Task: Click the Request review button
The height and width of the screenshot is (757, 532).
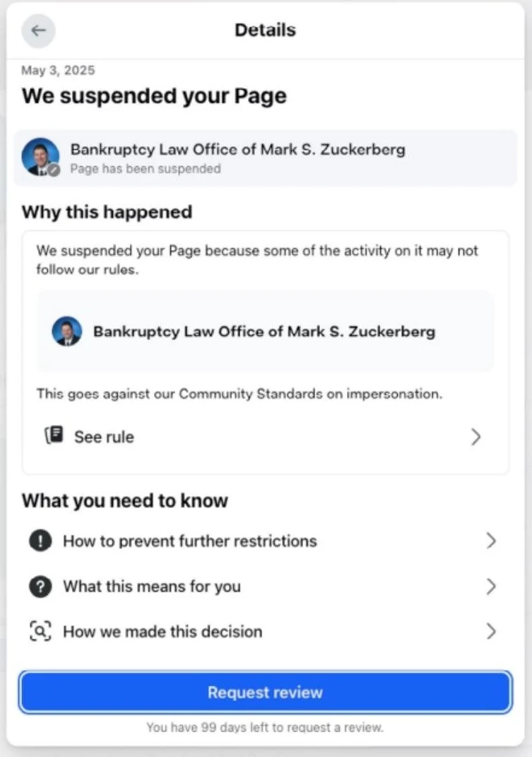Action: click(265, 692)
